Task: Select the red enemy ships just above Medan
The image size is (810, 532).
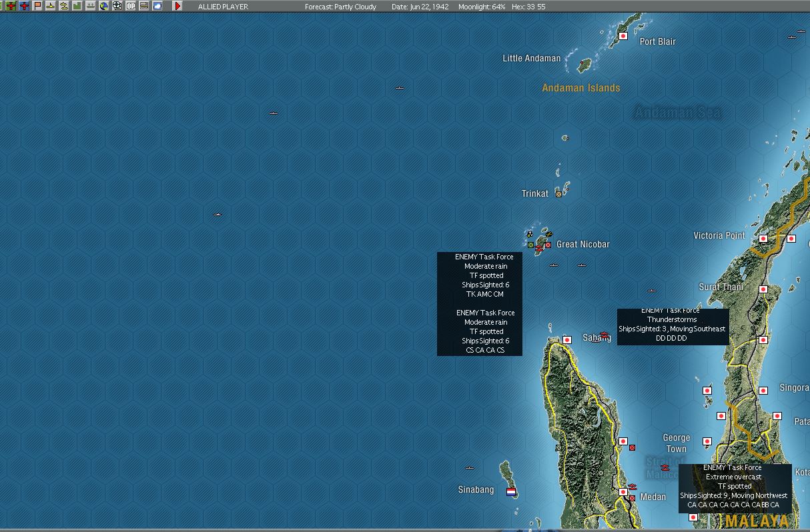Action: coord(633,487)
